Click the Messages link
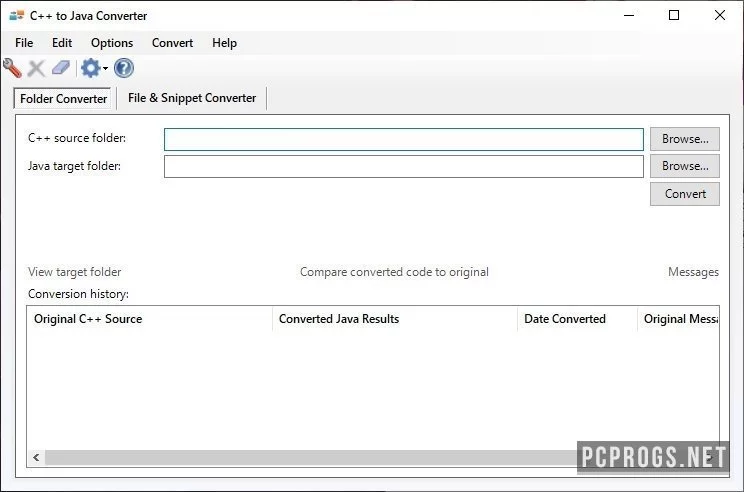 [693, 272]
